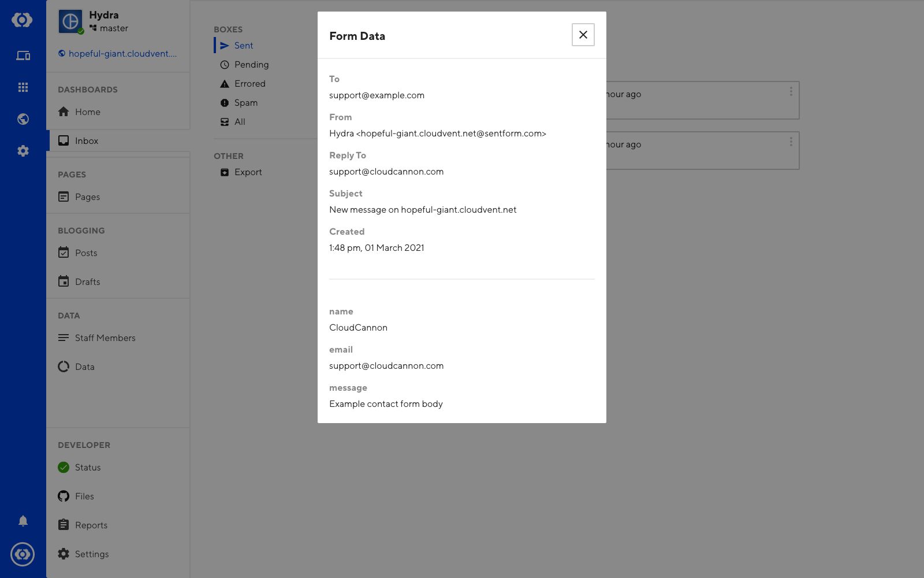Switch to the Pending box
This screenshot has height=578, width=924.
(x=251, y=65)
